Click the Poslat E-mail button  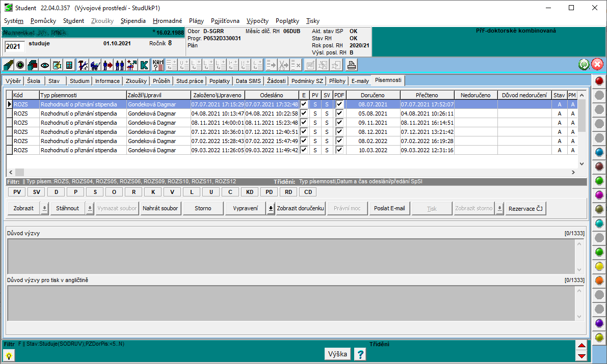(389, 208)
